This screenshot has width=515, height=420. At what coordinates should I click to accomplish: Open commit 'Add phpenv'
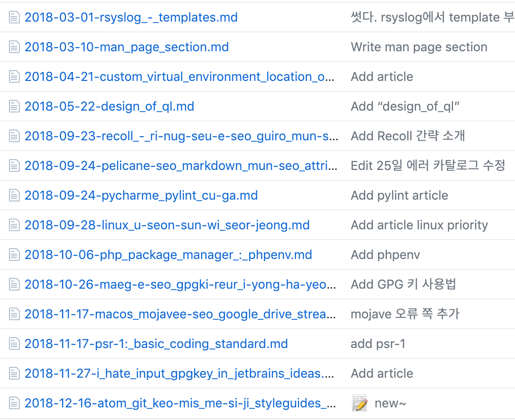pyautogui.click(x=385, y=255)
